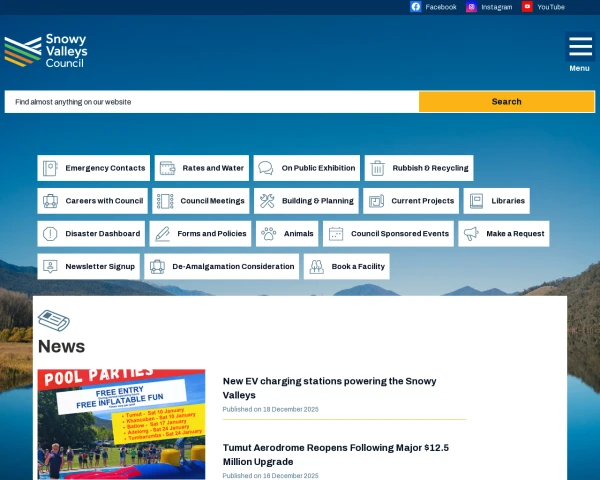Click the Pool Parties news image
This screenshot has height=480, width=600.
121,424
